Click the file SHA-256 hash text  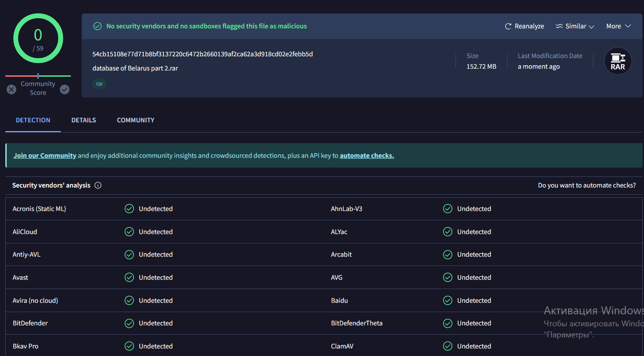[202, 54]
